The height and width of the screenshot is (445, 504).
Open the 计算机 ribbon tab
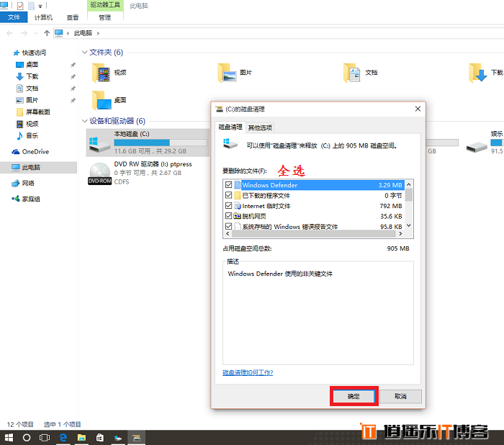click(43, 17)
